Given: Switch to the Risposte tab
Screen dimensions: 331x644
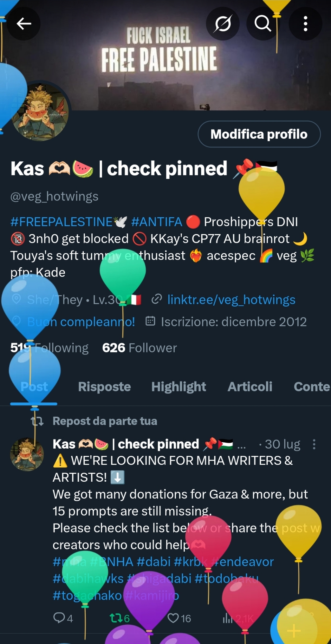Looking at the screenshot, I should [105, 387].
